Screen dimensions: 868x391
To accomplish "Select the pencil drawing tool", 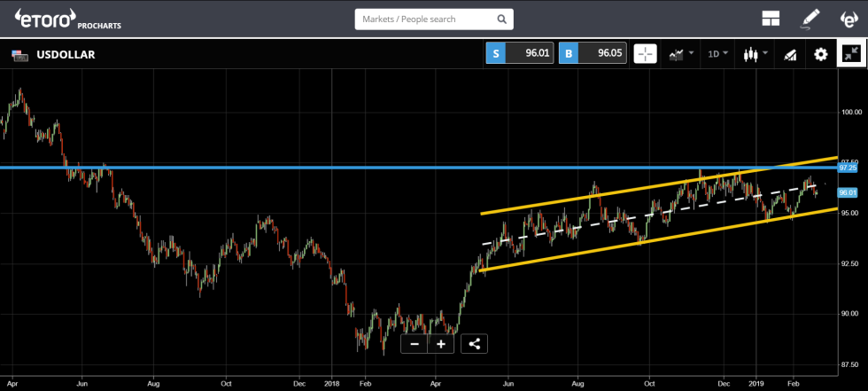I will (x=810, y=19).
